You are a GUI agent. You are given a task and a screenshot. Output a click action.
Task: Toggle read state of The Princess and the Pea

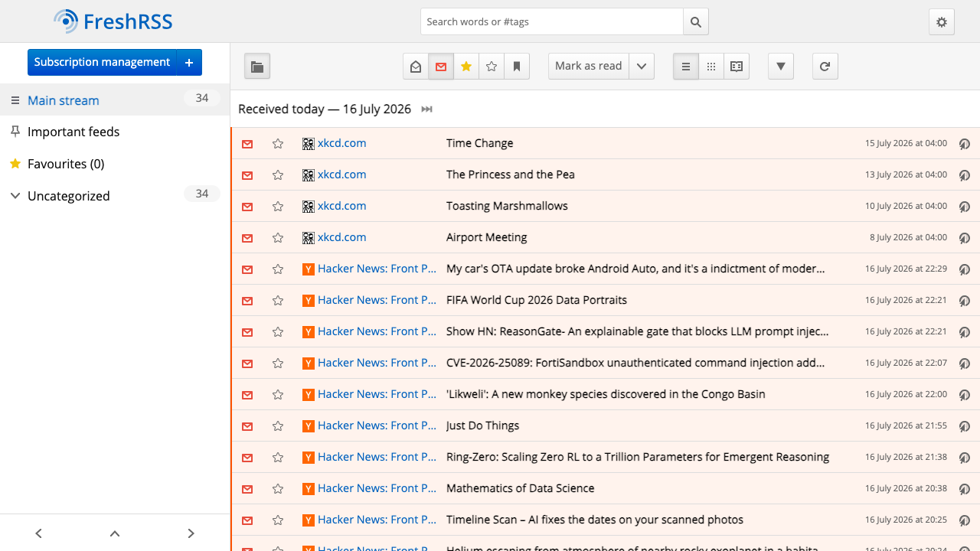247,175
